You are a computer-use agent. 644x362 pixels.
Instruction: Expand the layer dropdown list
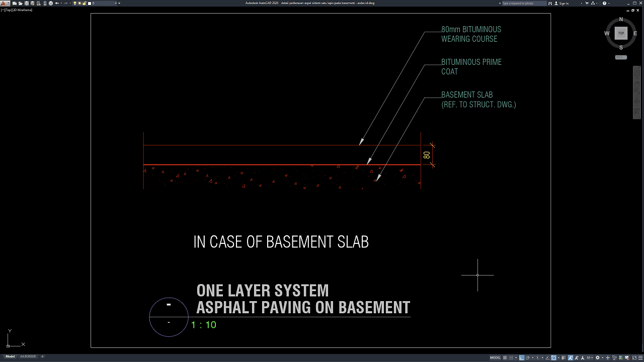tap(116, 3)
